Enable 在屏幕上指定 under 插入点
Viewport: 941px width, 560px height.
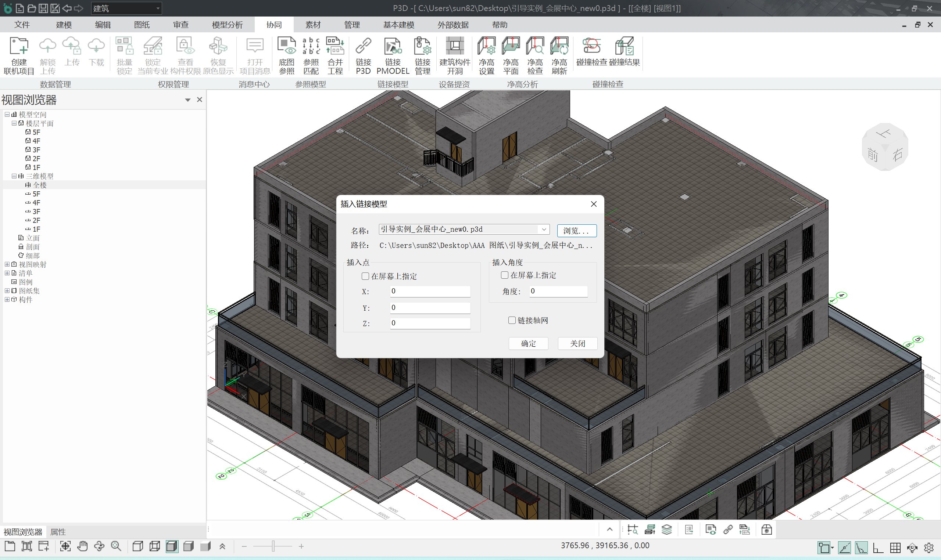(x=365, y=276)
